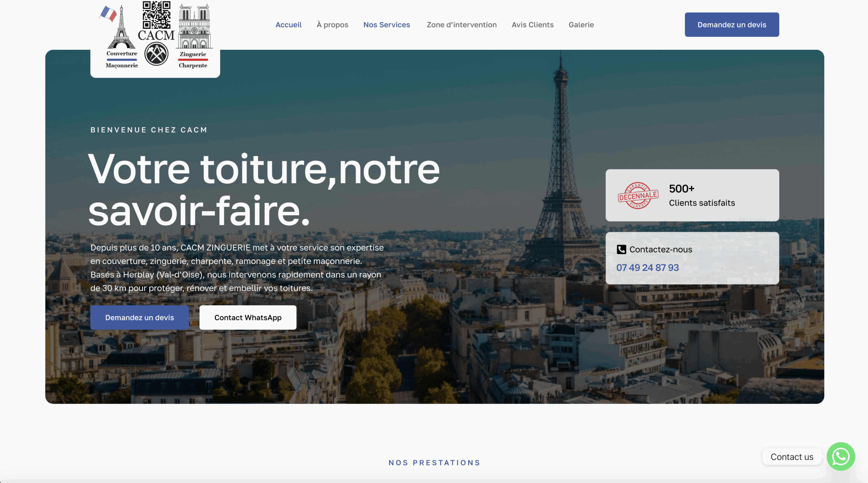Screen dimensions: 868x483
Task: Click hero Demandez un devis button
Action: (139, 318)
